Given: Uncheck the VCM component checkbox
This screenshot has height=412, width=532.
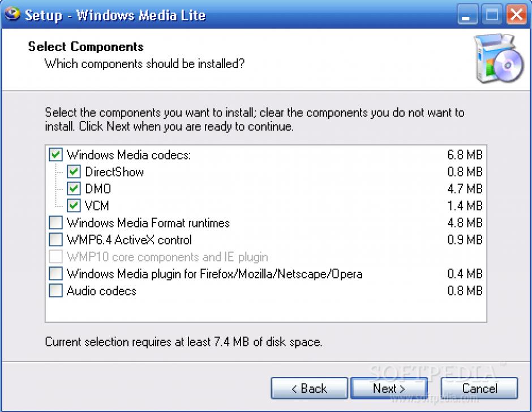Looking at the screenshot, I should (74, 205).
